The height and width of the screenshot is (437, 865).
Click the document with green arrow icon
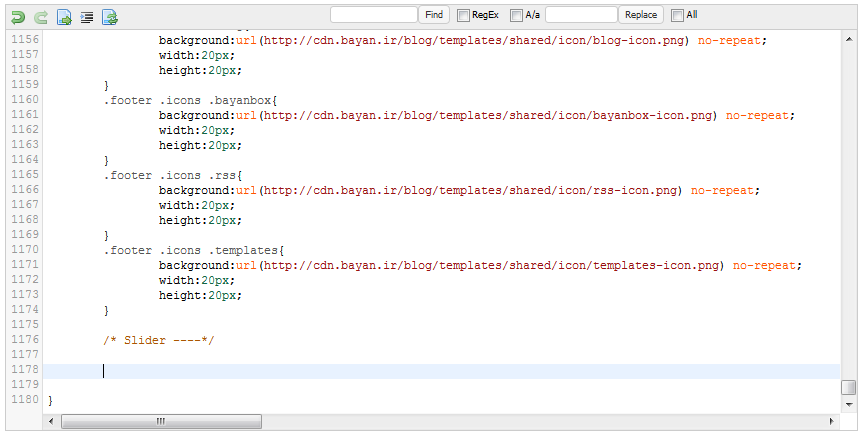(64, 16)
